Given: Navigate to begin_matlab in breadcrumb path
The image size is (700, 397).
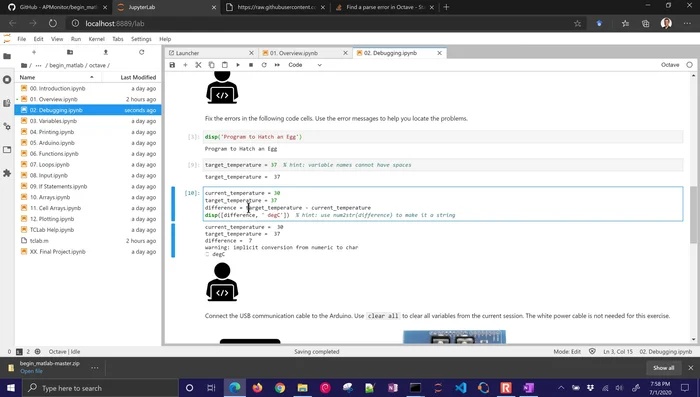Looking at the screenshot, I should (66, 65).
